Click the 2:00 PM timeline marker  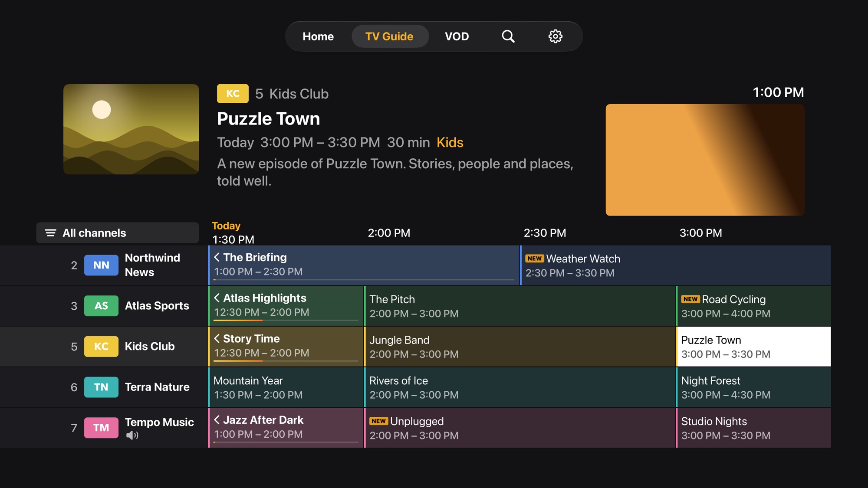389,233
